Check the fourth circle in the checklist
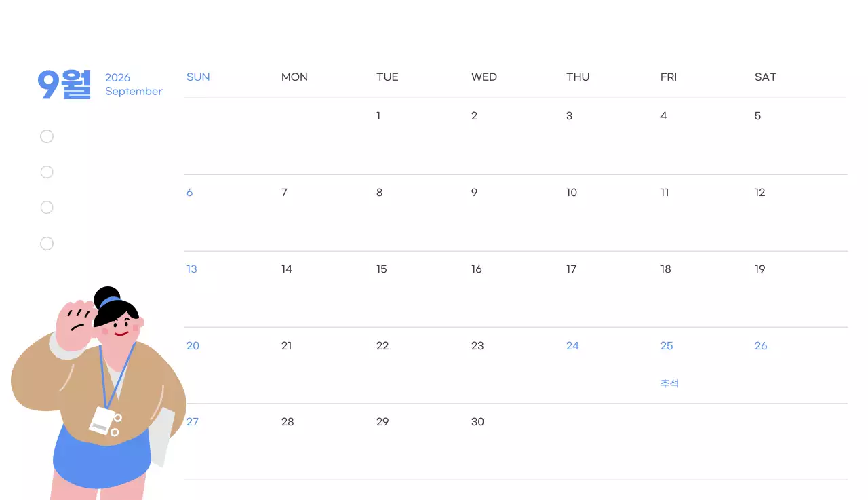The width and height of the screenshot is (868, 500). click(47, 244)
